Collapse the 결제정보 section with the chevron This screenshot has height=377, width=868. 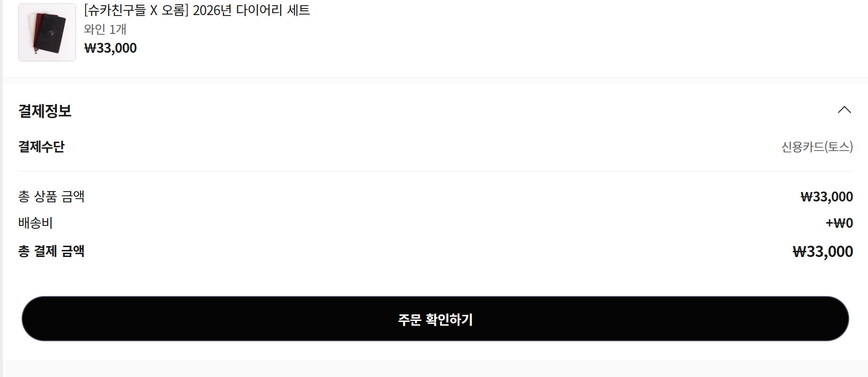(844, 110)
